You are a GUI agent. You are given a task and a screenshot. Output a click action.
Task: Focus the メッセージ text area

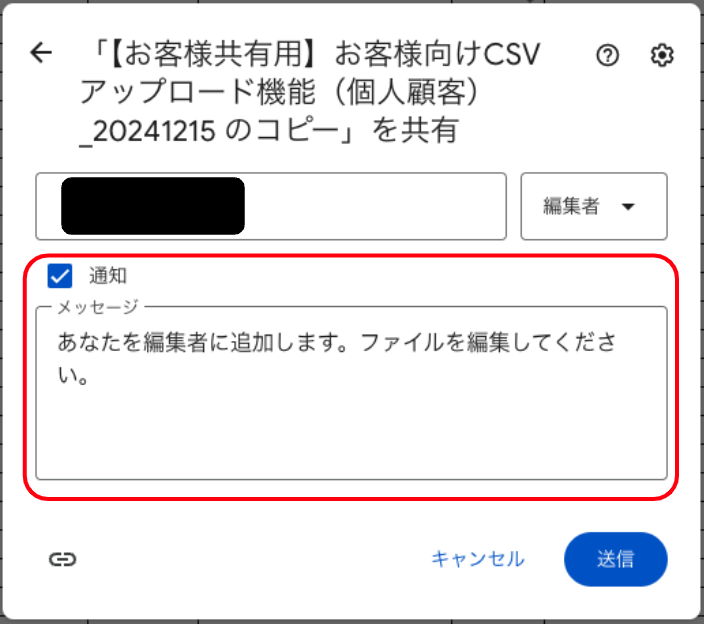352,393
